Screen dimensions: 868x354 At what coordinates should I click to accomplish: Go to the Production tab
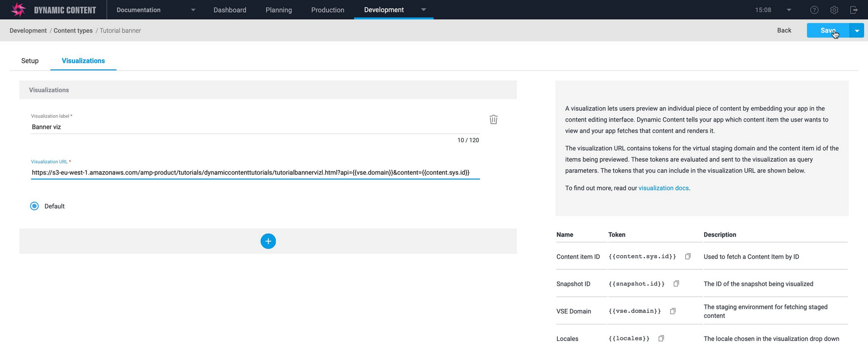(328, 10)
